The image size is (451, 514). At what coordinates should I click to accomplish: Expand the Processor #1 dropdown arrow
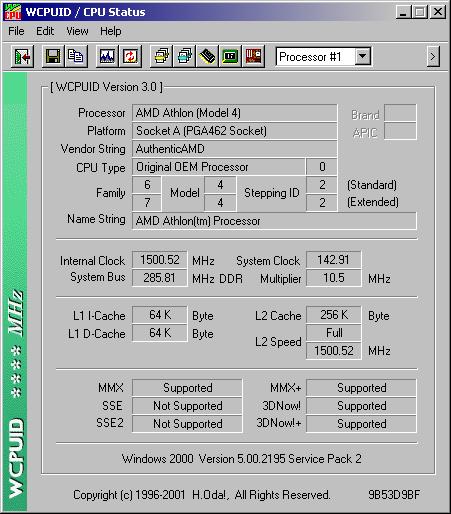point(362,57)
